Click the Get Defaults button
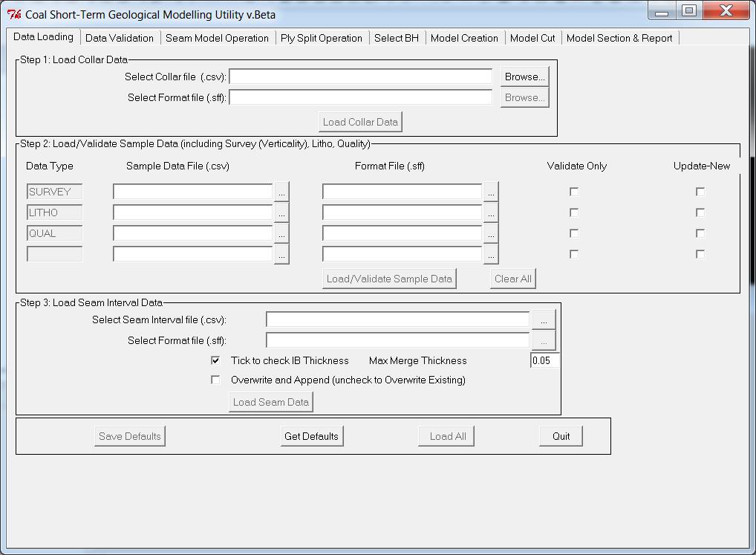The height and width of the screenshot is (555, 756). [312, 436]
